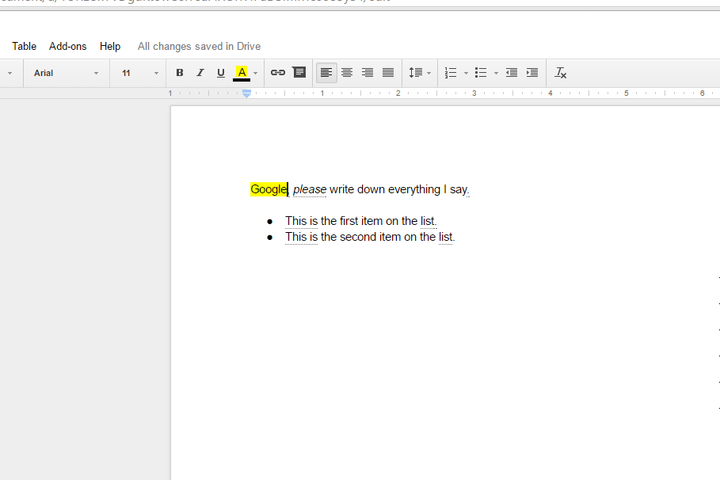
Task: Increase the indent
Action: coord(532,73)
